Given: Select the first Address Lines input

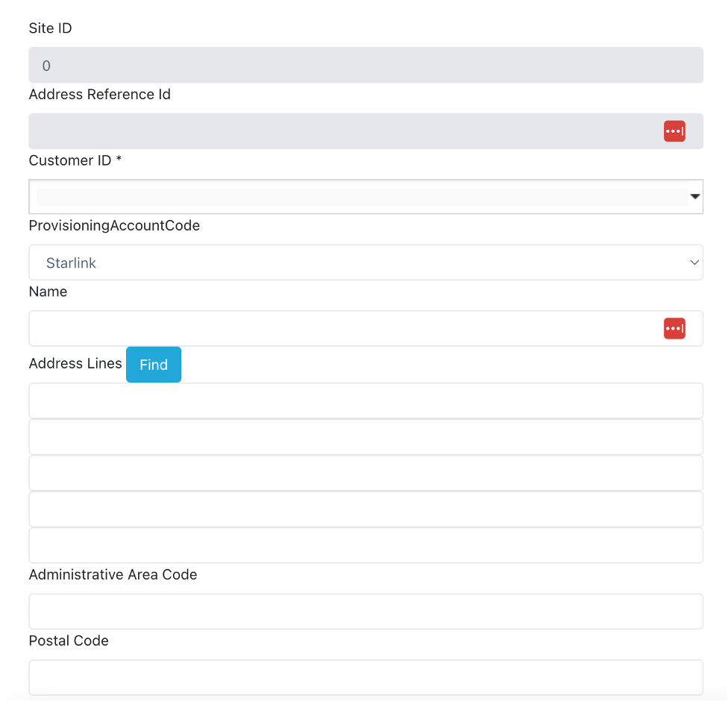Looking at the screenshot, I should tap(365, 400).
